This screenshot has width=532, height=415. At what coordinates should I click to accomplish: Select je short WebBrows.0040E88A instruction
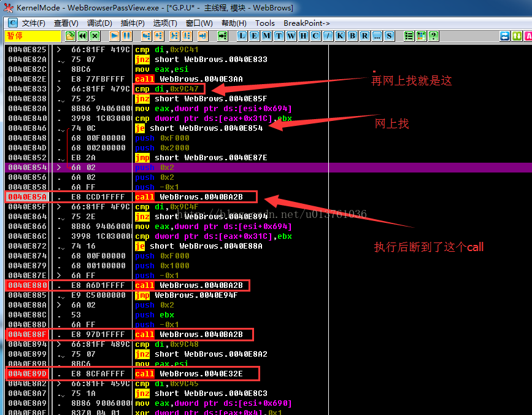point(198,246)
